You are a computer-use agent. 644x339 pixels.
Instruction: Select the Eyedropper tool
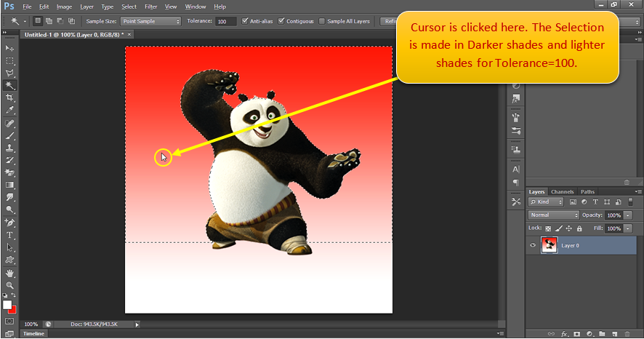coord(9,110)
